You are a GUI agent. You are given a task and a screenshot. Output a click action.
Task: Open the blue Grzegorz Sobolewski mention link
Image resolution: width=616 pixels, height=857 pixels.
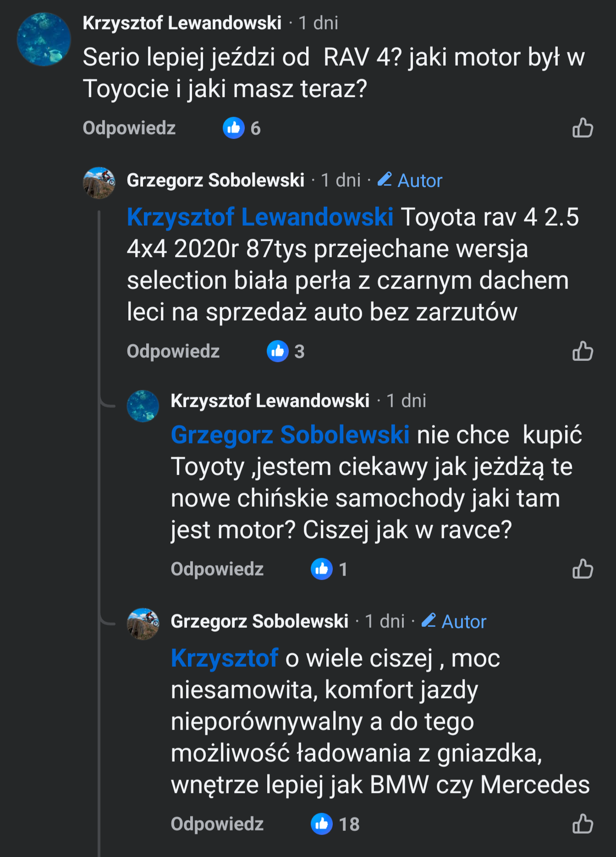290,435
